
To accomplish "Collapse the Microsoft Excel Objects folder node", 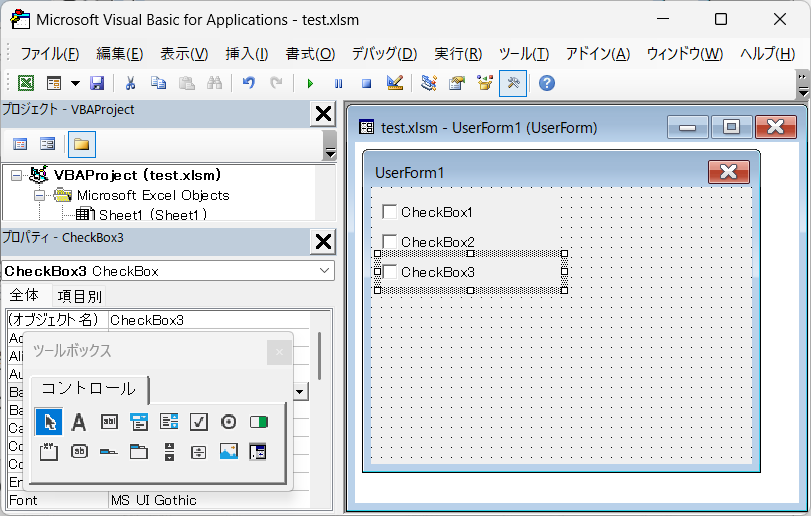I will point(39,195).
